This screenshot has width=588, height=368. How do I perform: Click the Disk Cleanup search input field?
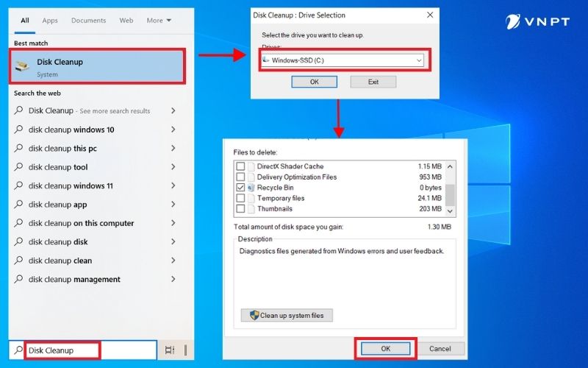88,350
